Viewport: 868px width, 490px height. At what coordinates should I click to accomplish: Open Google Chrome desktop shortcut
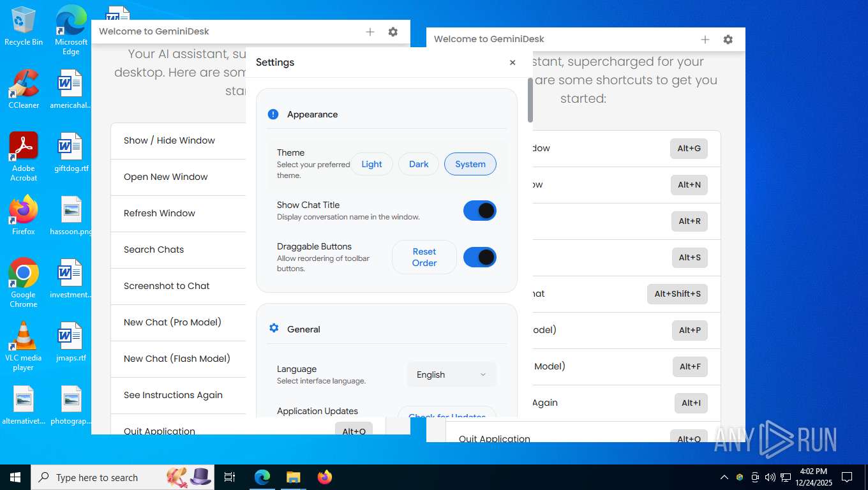(24, 283)
